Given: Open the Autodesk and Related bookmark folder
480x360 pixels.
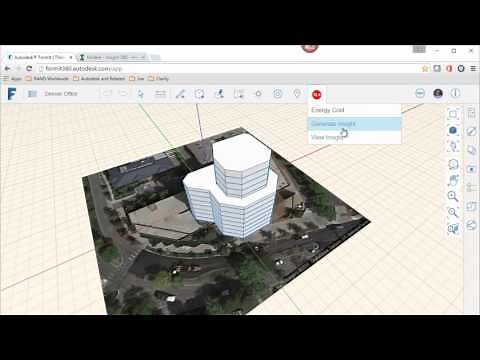Looking at the screenshot, I should click(x=99, y=79).
